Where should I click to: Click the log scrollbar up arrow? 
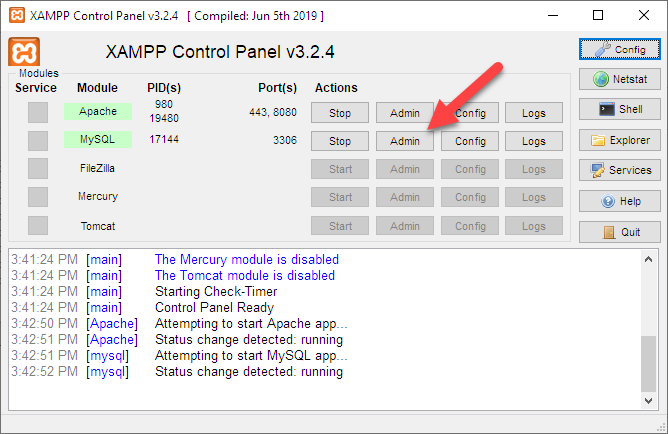(x=648, y=259)
